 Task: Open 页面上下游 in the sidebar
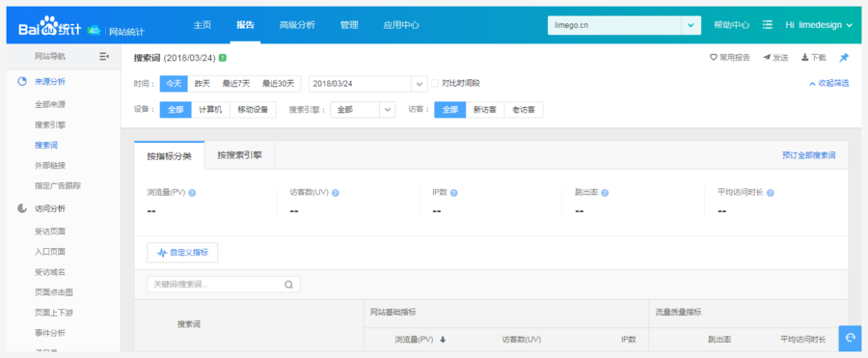[54, 313]
